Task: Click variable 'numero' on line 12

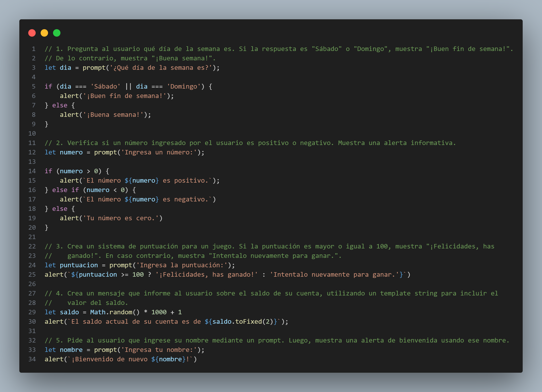Action: click(x=71, y=152)
